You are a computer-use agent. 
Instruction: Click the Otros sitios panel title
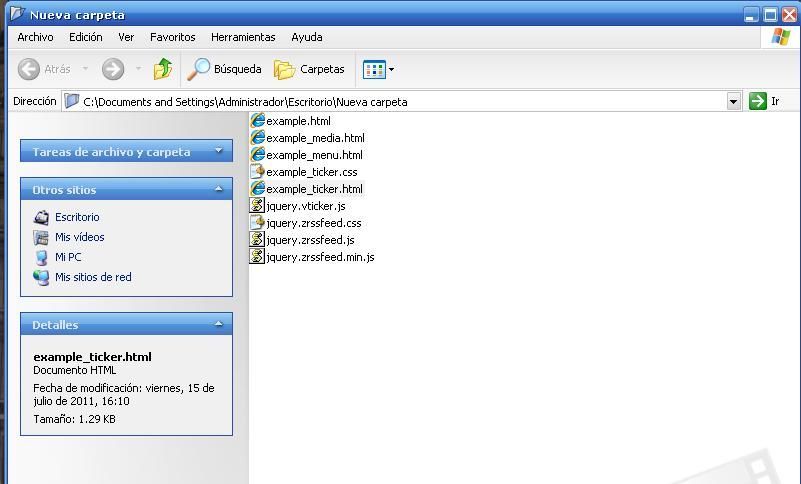[x=64, y=190]
